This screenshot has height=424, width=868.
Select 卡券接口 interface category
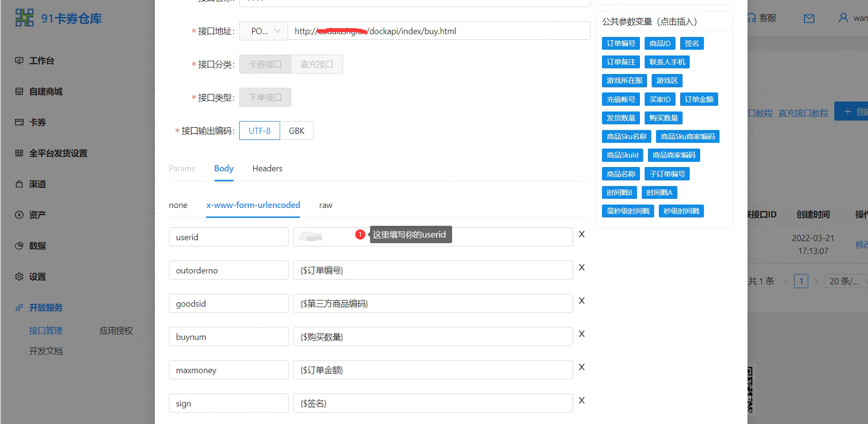click(265, 64)
